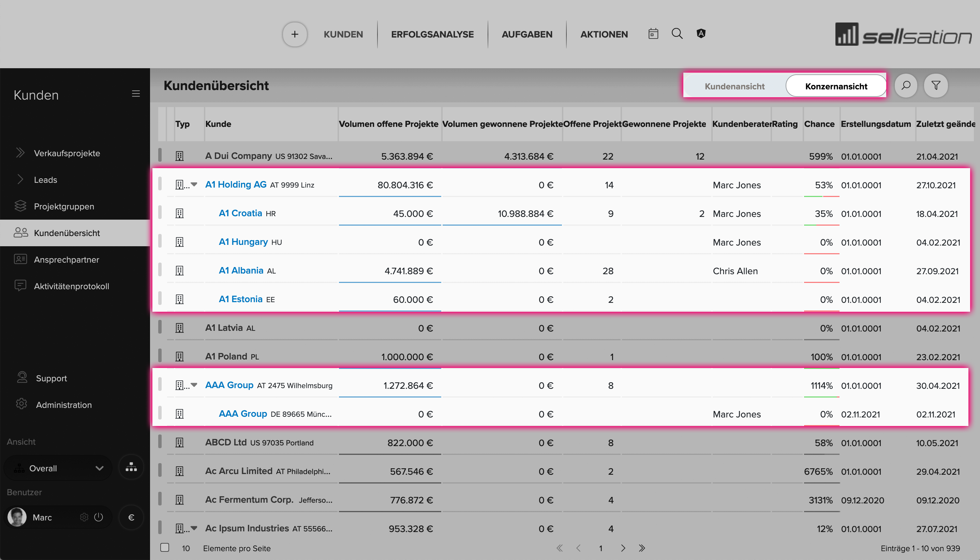Open the AUFGABEN menu

click(x=527, y=34)
